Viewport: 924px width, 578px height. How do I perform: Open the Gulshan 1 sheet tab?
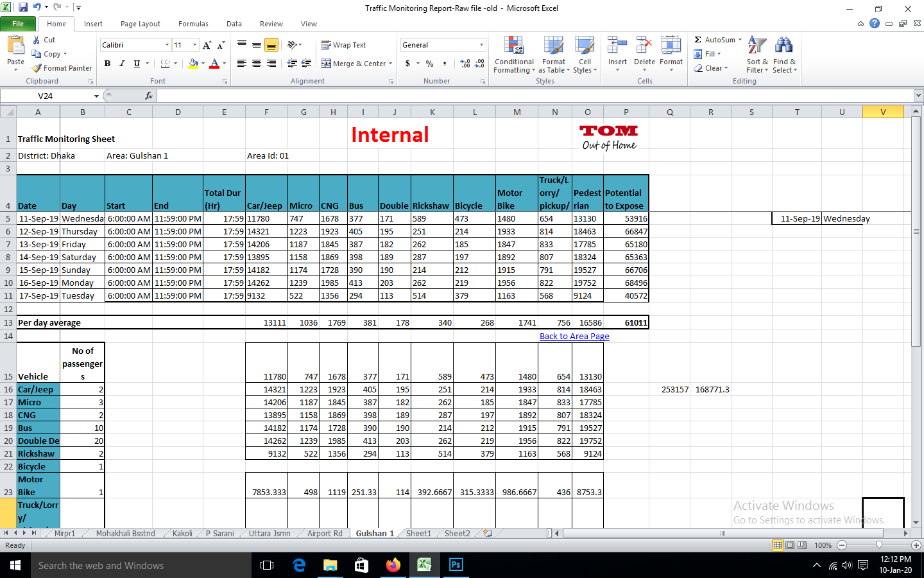(374, 533)
